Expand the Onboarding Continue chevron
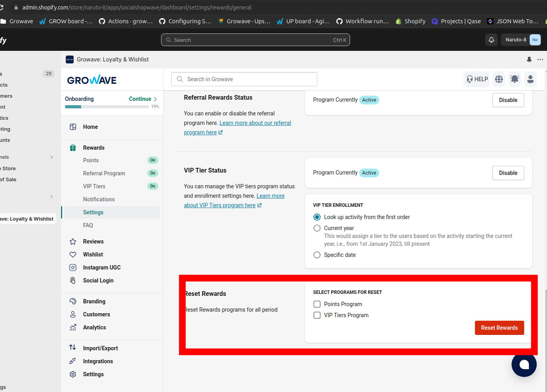The image size is (547, 392). [x=155, y=99]
